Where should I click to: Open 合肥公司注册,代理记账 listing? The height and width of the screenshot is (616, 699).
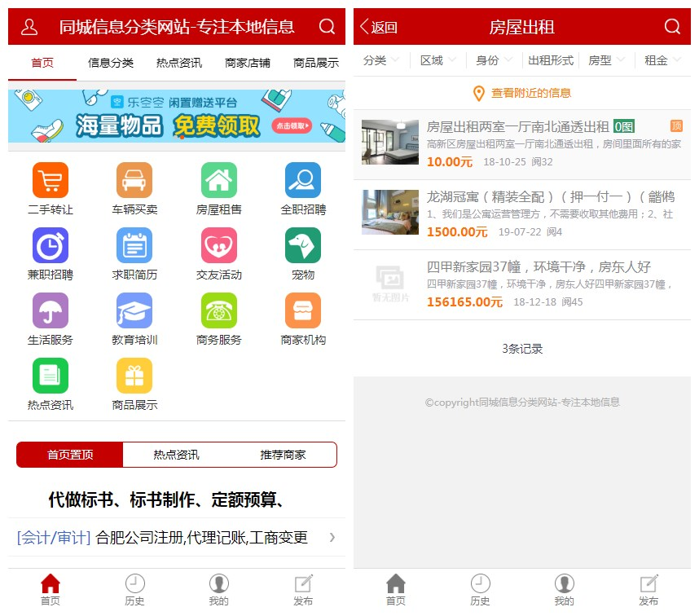click(x=201, y=537)
